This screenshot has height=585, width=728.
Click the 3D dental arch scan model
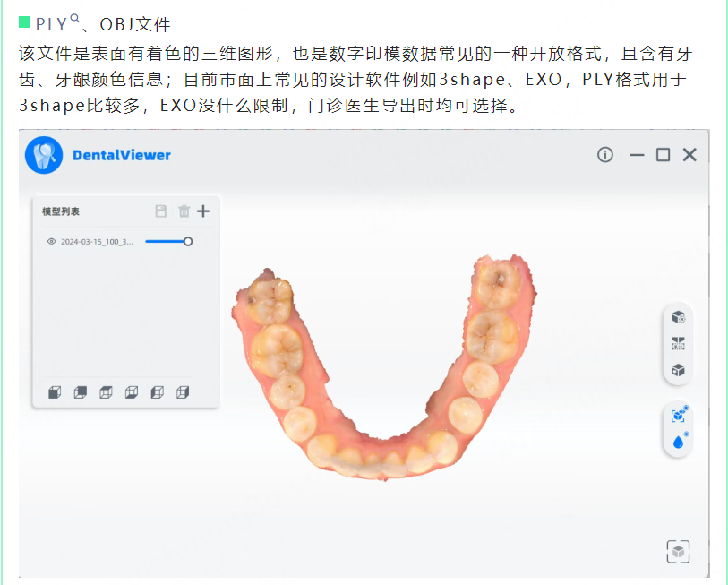click(383, 367)
